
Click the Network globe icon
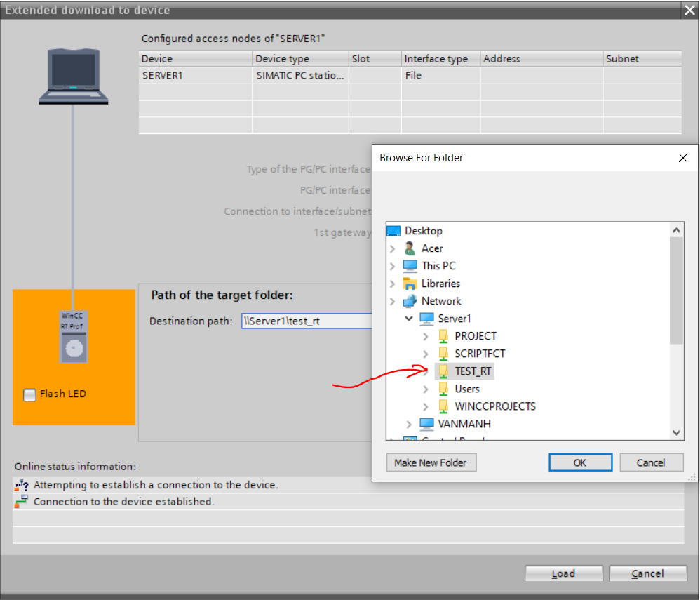tap(410, 301)
